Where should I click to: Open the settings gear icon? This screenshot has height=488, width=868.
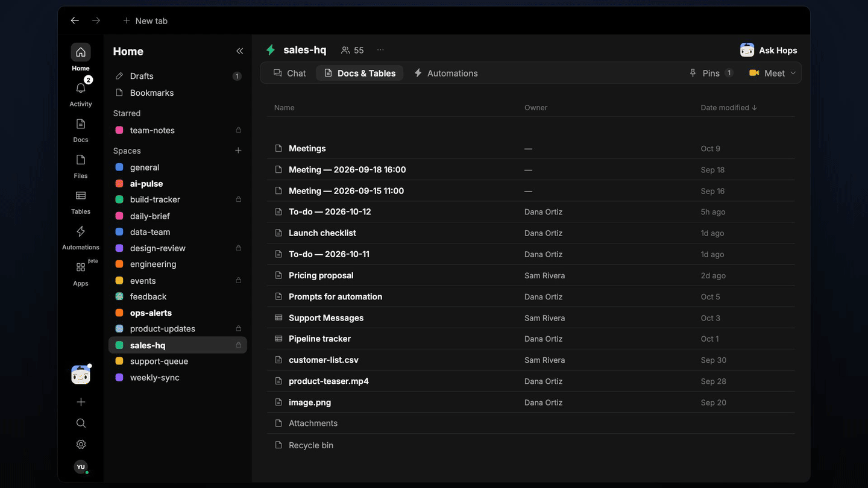click(81, 444)
